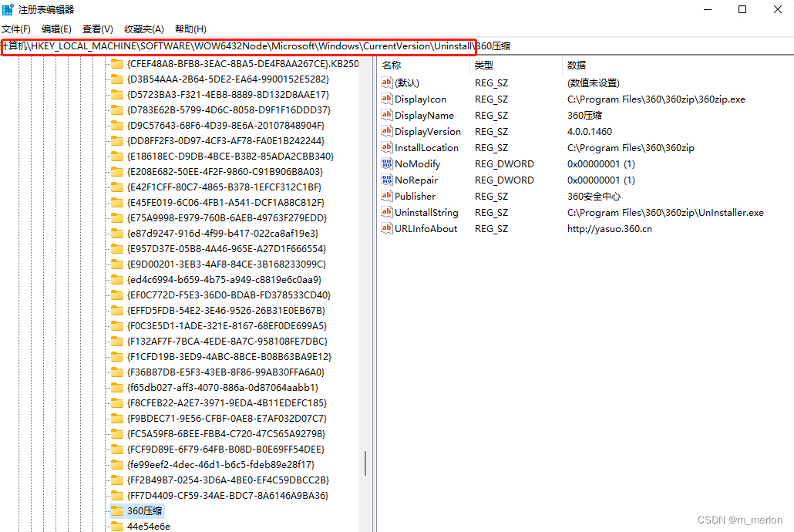The height and width of the screenshot is (532, 794).
Task: Click folder icon of {E208E682-50EE-4F2F-9860-C91B906B8A03}
Action: coord(117,172)
